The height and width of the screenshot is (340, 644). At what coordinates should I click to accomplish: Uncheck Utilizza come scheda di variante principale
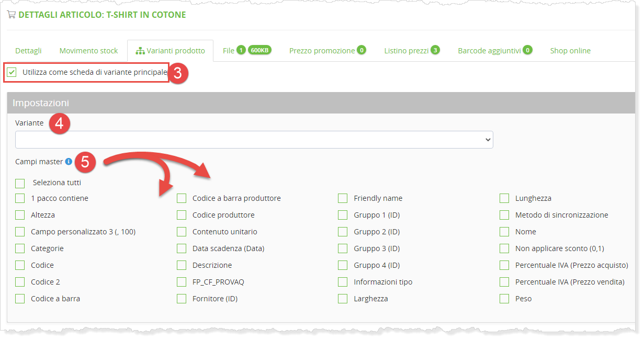(x=12, y=72)
